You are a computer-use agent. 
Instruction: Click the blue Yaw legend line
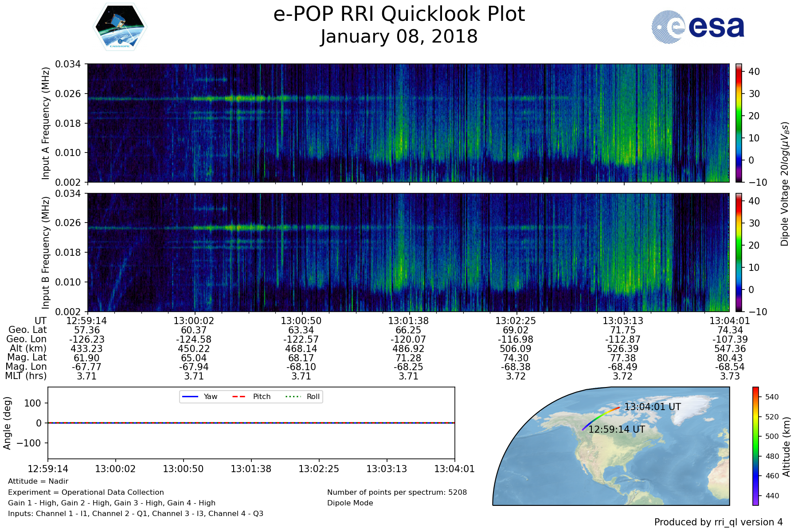click(x=190, y=397)
